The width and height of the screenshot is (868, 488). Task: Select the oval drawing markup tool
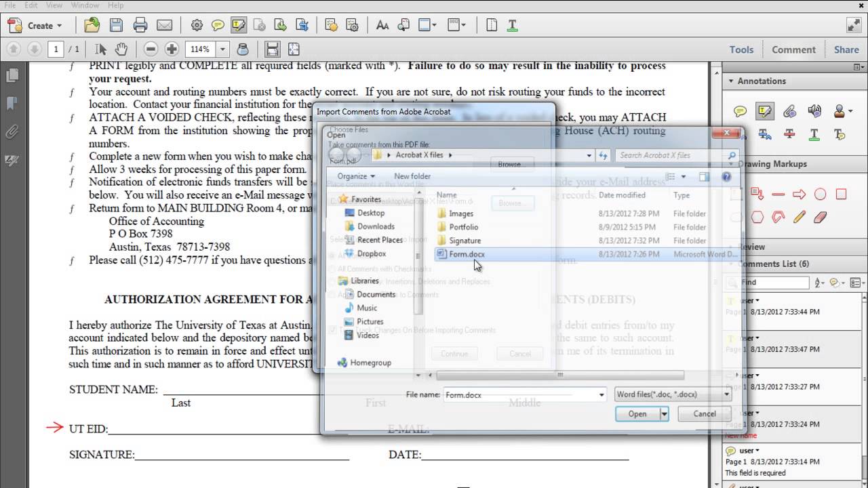pyautogui.click(x=820, y=195)
